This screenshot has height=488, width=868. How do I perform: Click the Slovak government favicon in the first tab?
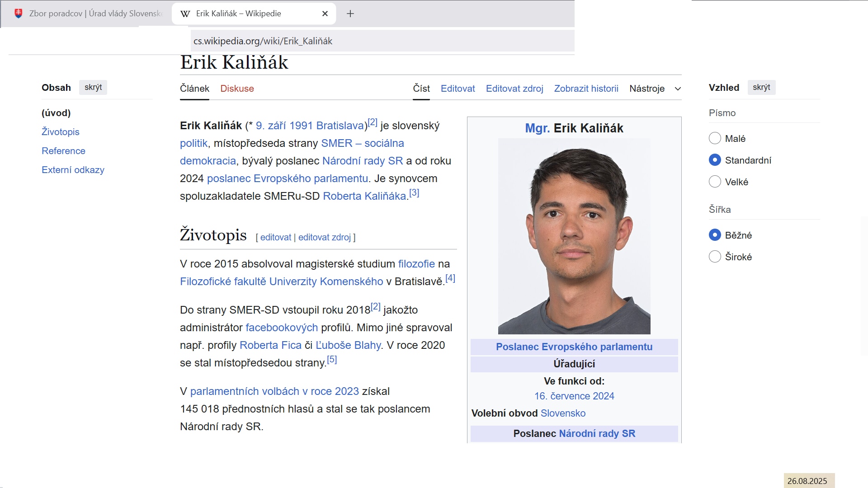point(19,14)
